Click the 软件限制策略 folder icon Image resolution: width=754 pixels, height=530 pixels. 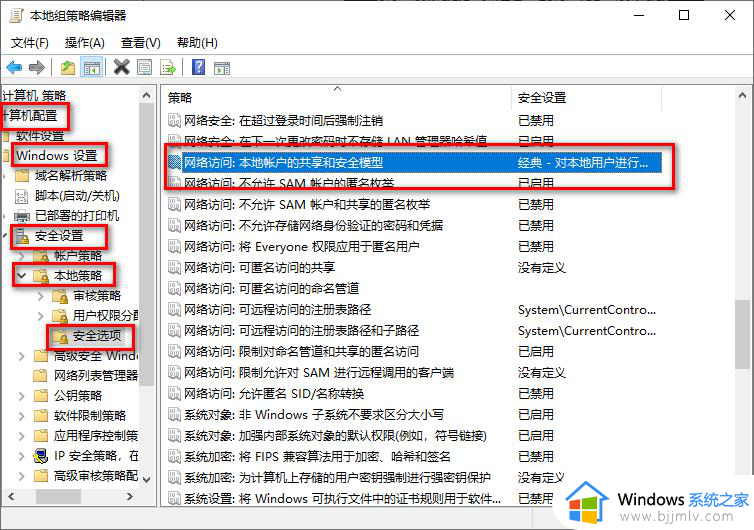point(41,416)
